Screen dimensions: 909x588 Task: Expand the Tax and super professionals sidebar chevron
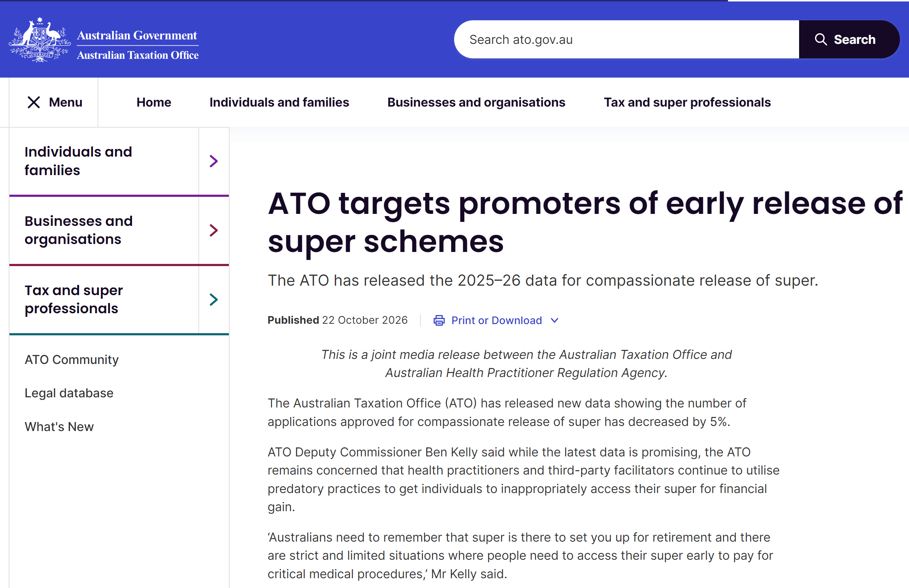pos(214,300)
